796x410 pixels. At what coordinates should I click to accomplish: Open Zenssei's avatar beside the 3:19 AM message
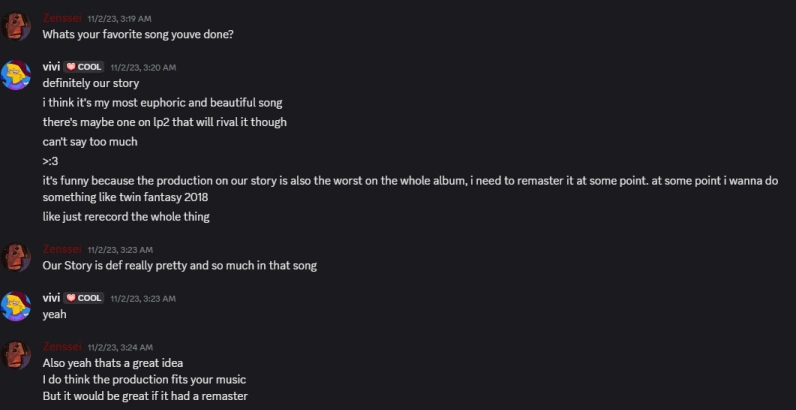(x=16, y=26)
